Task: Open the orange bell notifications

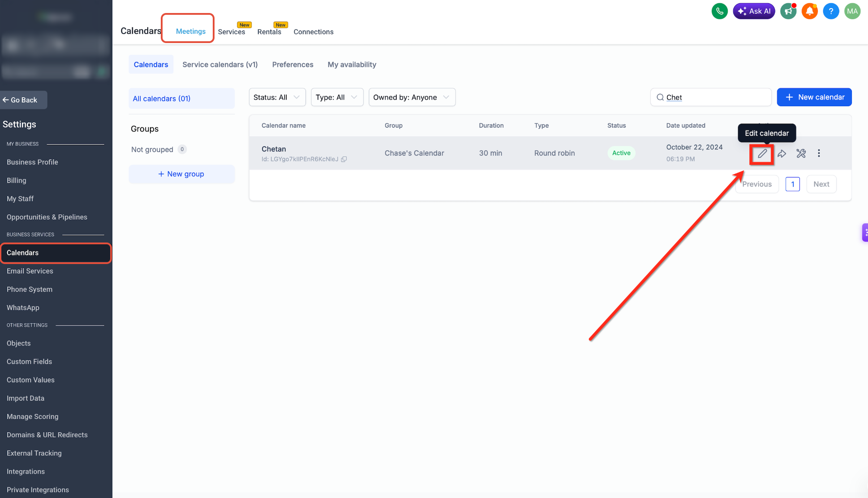Action: point(810,11)
